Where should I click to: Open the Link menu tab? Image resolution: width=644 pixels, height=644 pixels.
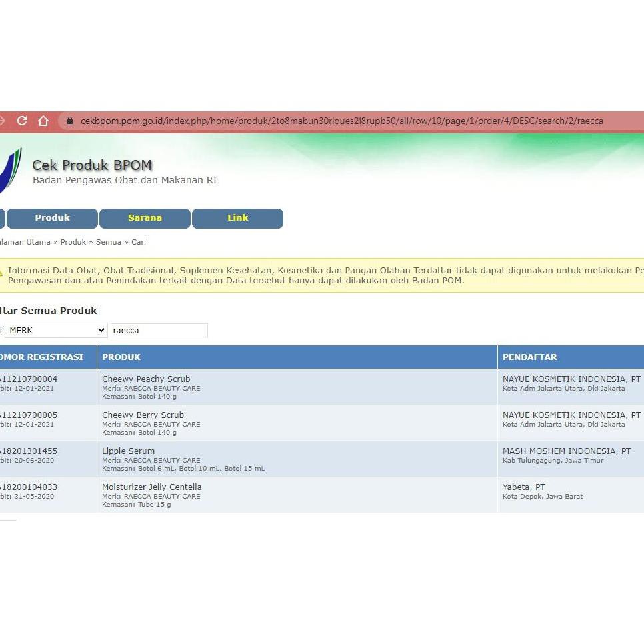coord(237,218)
